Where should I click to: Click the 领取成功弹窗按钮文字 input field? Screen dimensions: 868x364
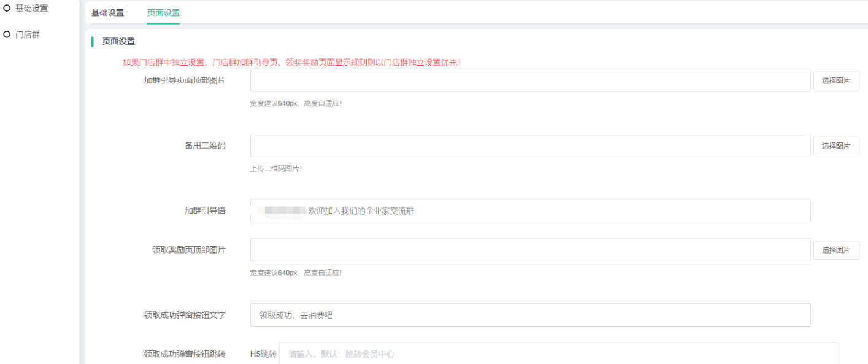pyautogui.click(x=530, y=315)
